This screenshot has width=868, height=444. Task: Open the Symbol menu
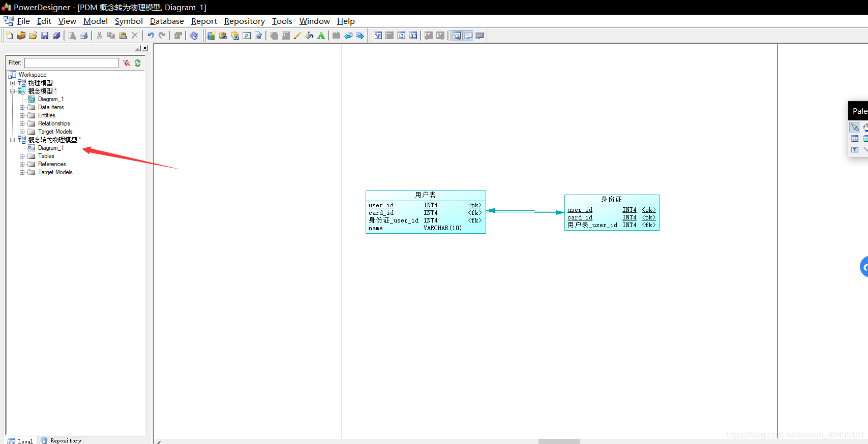(x=129, y=21)
